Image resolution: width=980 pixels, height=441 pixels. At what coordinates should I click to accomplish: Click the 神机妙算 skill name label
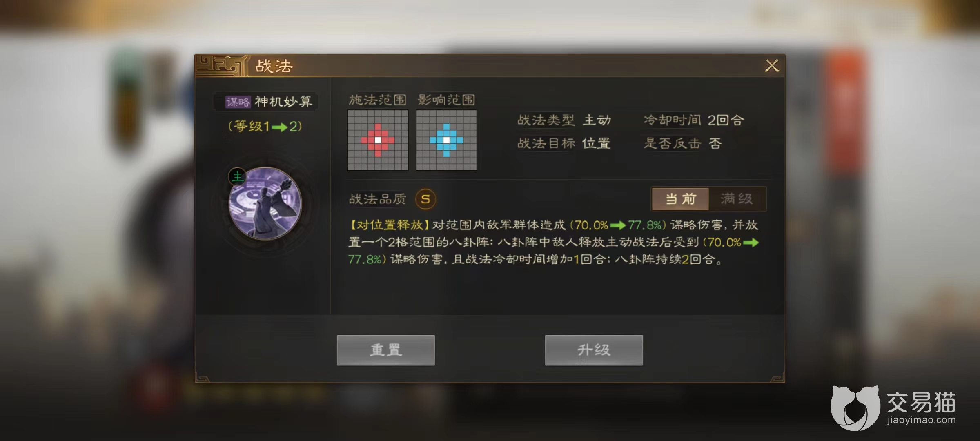click(x=283, y=102)
